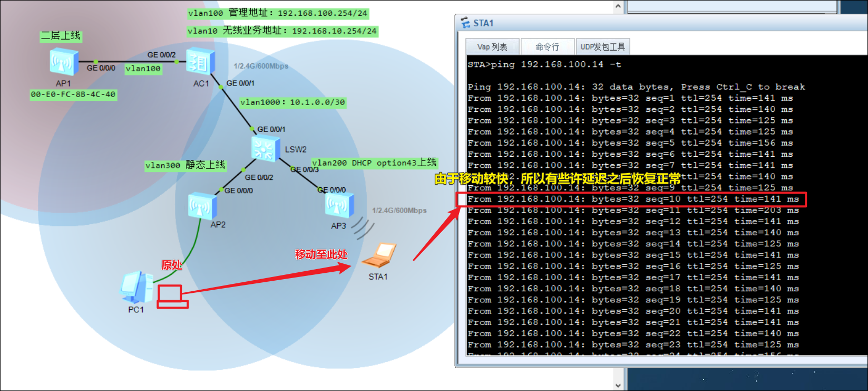Click the PC1 name label
This screenshot has width=868, height=391.
point(136,310)
